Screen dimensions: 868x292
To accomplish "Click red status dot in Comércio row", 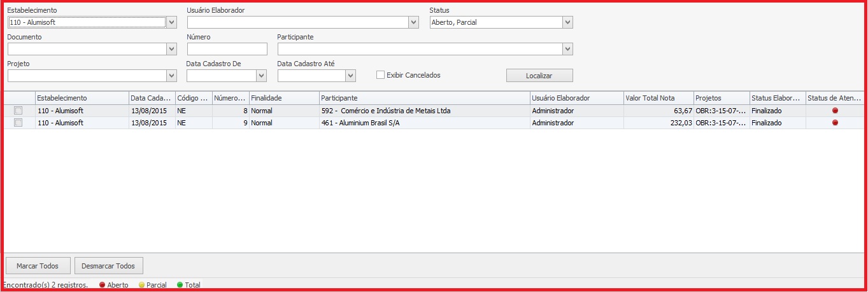I will 835,111.
